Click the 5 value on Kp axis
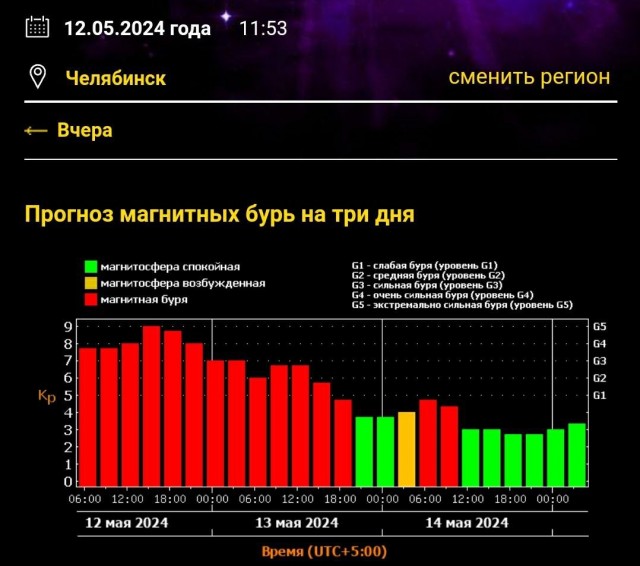Screen dimensions: 640x566 point(68,395)
